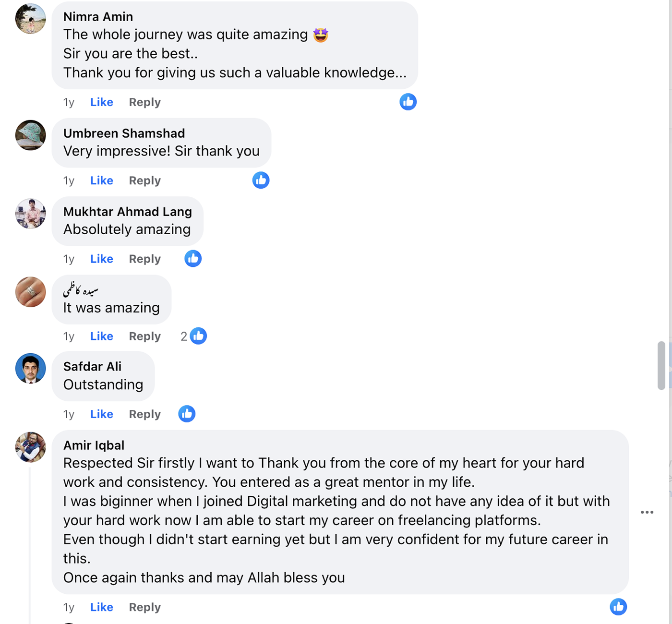
Task: Click the like reaction icon on Nimra Amin's comment
Action: (408, 102)
